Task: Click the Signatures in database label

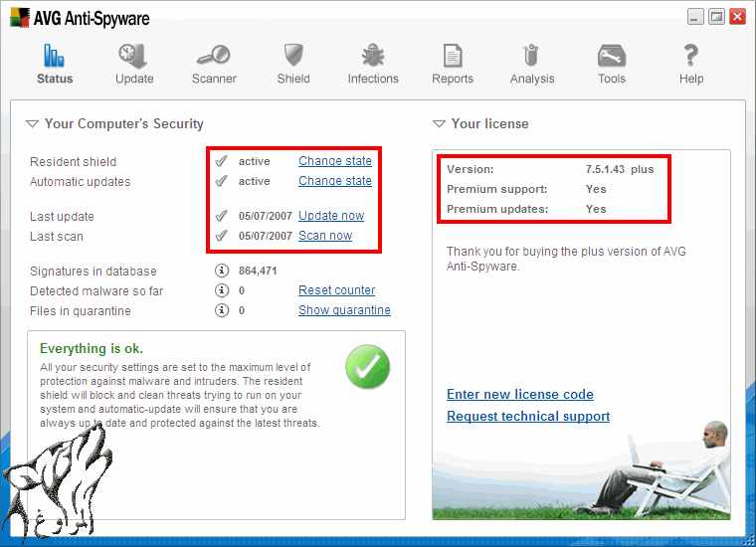Action: 94,271
